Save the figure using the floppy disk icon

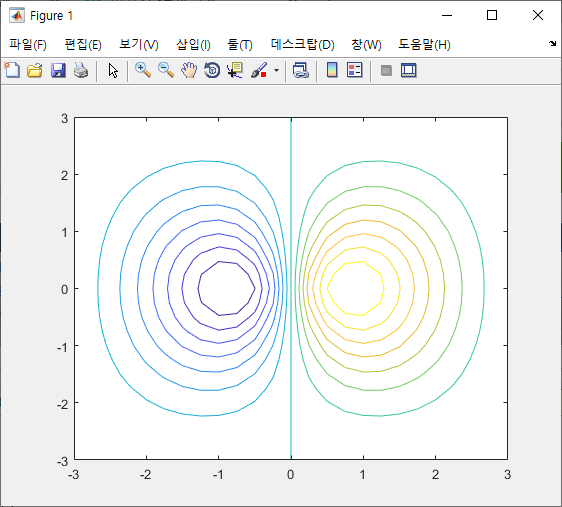pos(58,70)
